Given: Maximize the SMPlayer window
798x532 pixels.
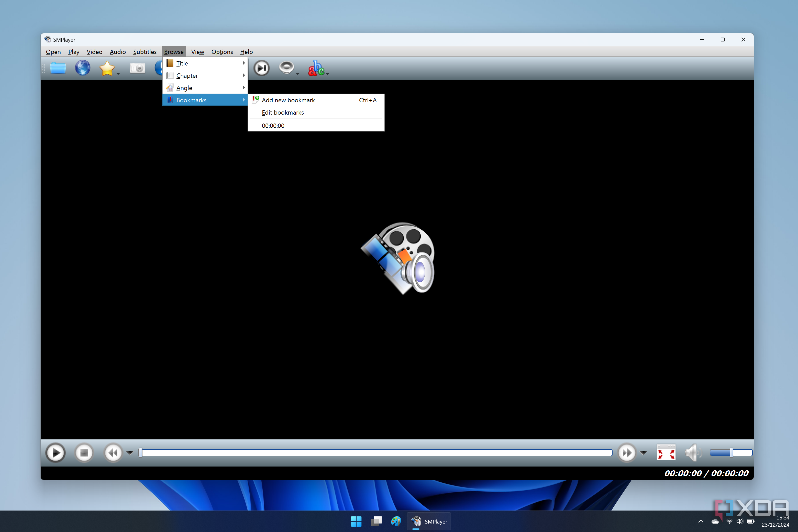Looking at the screenshot, I should [x=723, y=40].
